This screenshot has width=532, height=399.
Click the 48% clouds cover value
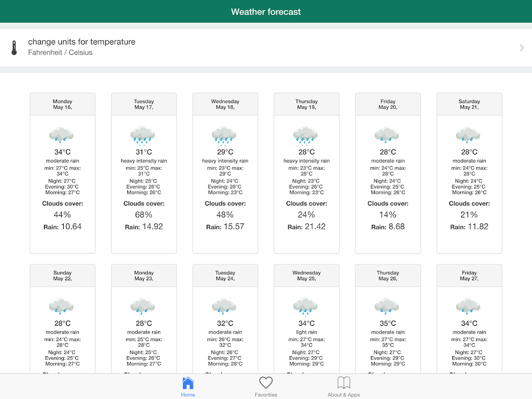225,215
